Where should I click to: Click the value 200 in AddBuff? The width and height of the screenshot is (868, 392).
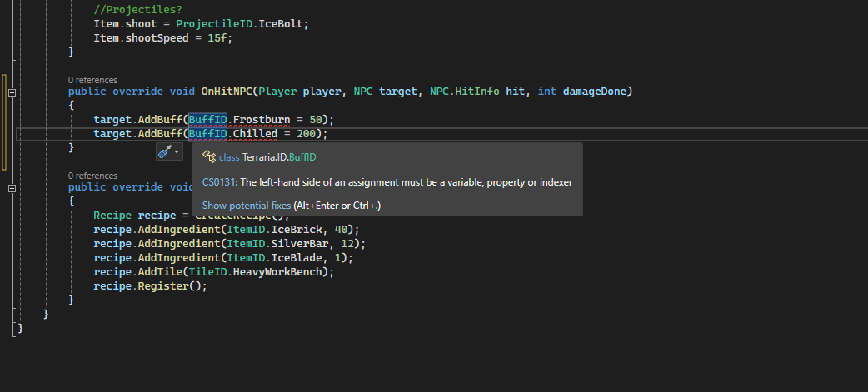pyautogui.click(x=306, y=134)
